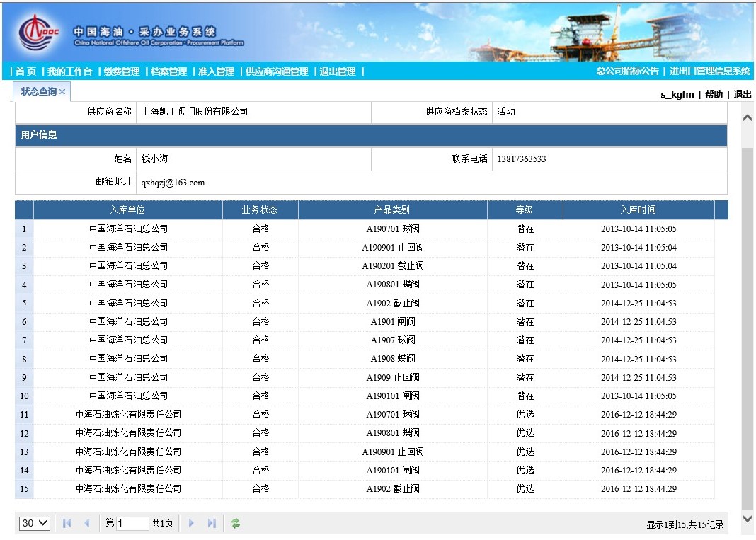Refresh the records table
Viewport: 756px width, 540px height.
(x=236, y=523)
